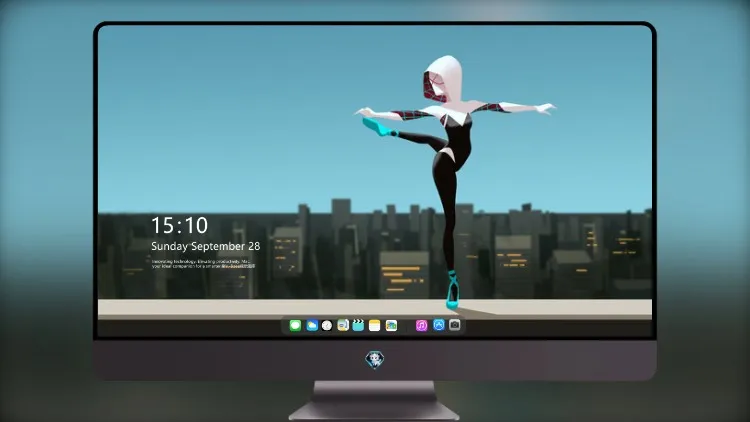The height and width of the screenshot is (422, 750).
Task: Click the small tagline text under date
Action: click(x=203, y=264)
